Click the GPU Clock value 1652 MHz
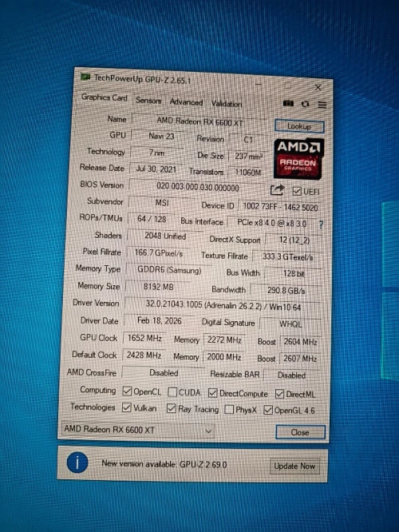Image resolution: width=399 pixels, height=532 pixels. pyautogui.click(x=144, y=338)
